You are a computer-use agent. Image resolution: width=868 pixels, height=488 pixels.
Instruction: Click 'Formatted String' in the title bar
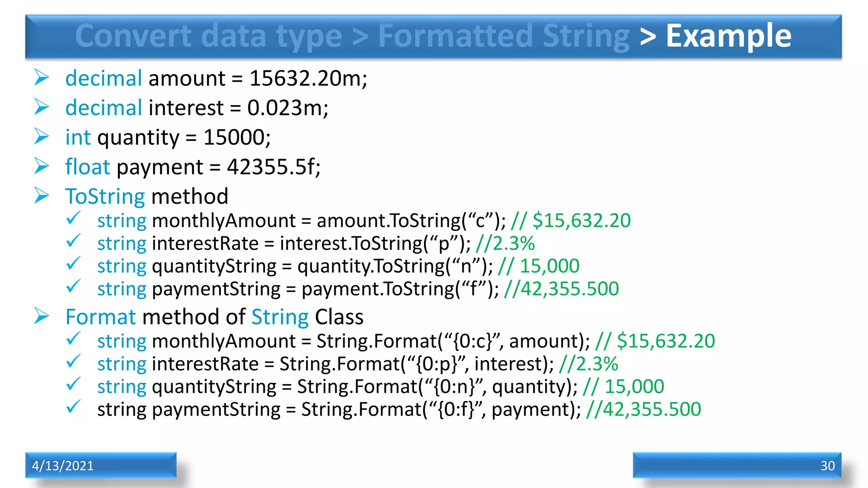[504, 36]
